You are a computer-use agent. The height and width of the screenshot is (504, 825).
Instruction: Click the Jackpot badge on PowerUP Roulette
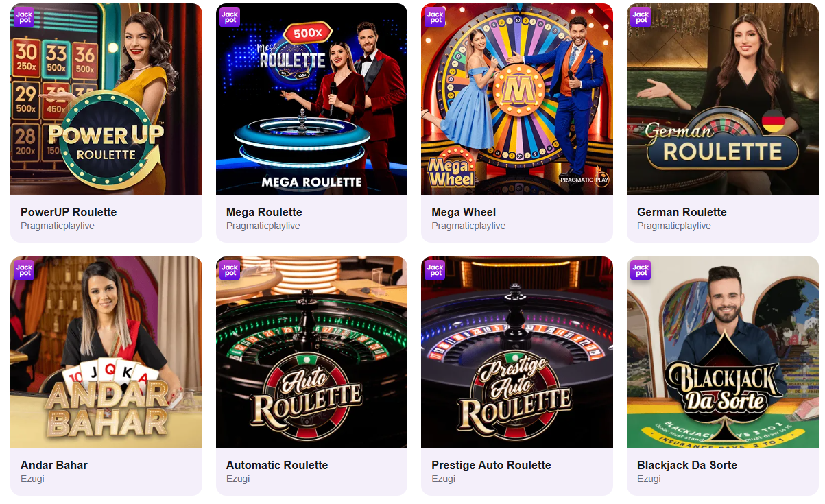pyautogui.click(x=24, y=16)
